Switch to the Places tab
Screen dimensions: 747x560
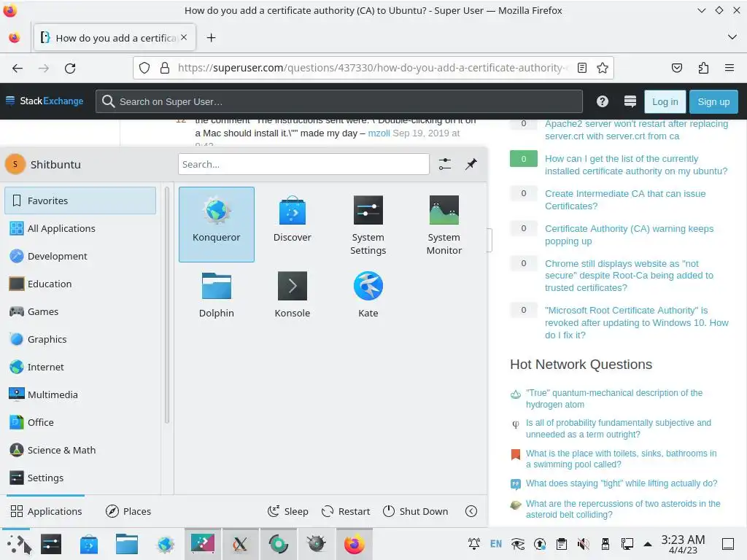point(128,511)
